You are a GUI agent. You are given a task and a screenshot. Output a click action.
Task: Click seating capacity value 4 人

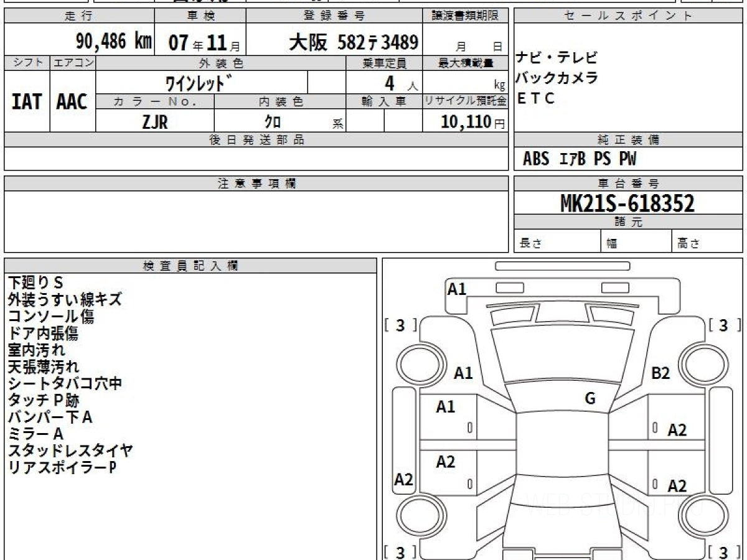click(x=400, y=82)
